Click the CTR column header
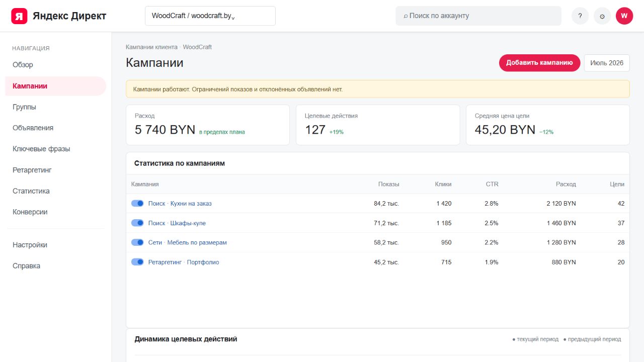644x362 pixels. 492,184
